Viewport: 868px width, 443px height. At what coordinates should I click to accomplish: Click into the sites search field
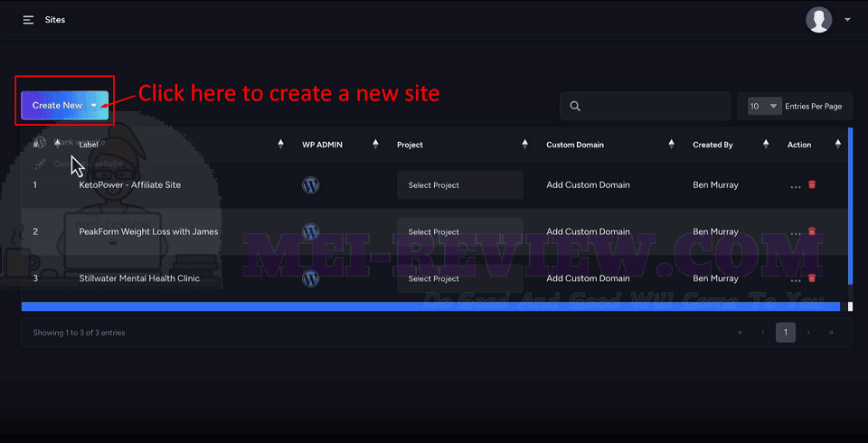[646, 107]
